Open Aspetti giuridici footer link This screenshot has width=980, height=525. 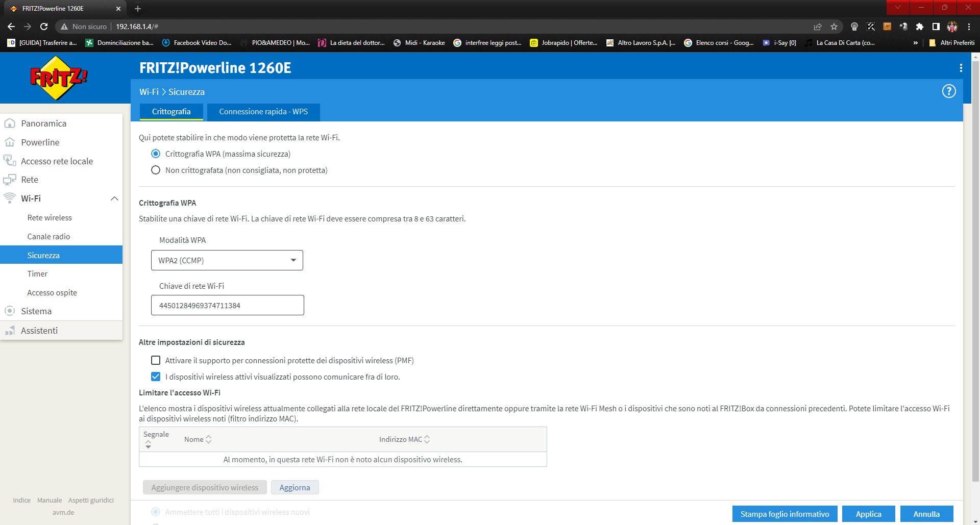(91, 500)
